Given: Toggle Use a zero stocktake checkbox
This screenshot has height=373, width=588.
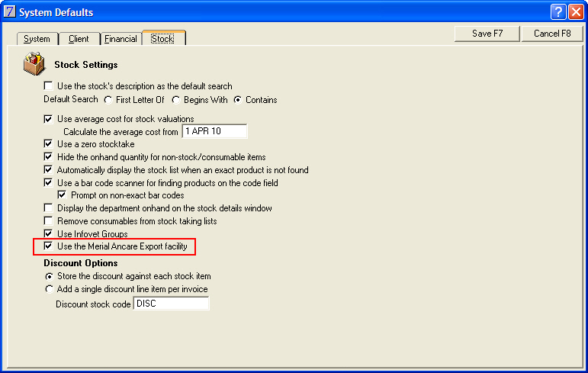Looking at the screenshot, I should pyautogui.click(x=48, y=143).
